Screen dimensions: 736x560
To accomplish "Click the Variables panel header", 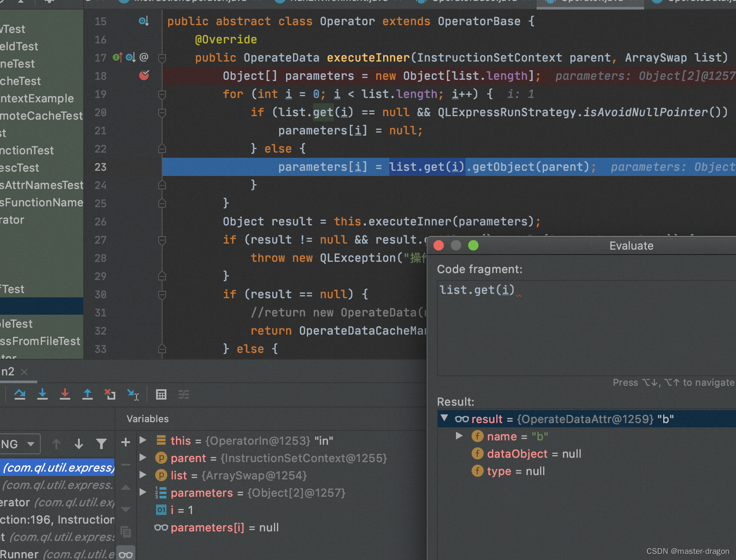I will point(147,419).
